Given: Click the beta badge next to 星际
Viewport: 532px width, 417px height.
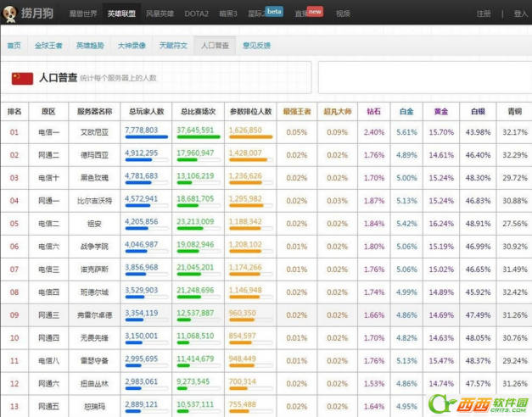Looking at the screenshot, I should pos(275,12).
